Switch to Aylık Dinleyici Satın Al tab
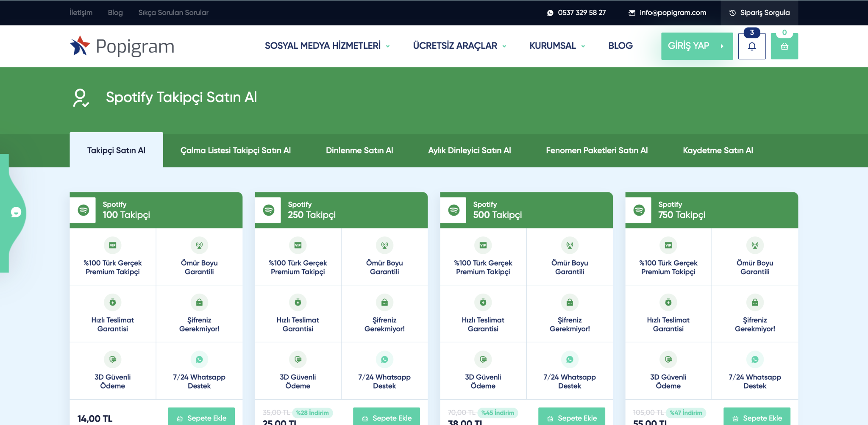 point(470,150)
